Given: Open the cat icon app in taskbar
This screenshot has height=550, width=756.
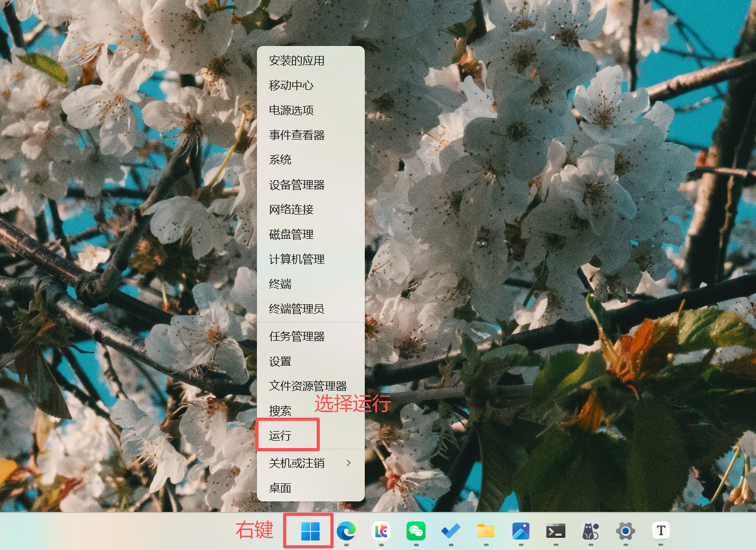Looking at the screenshot, I should tap(591, 530).
